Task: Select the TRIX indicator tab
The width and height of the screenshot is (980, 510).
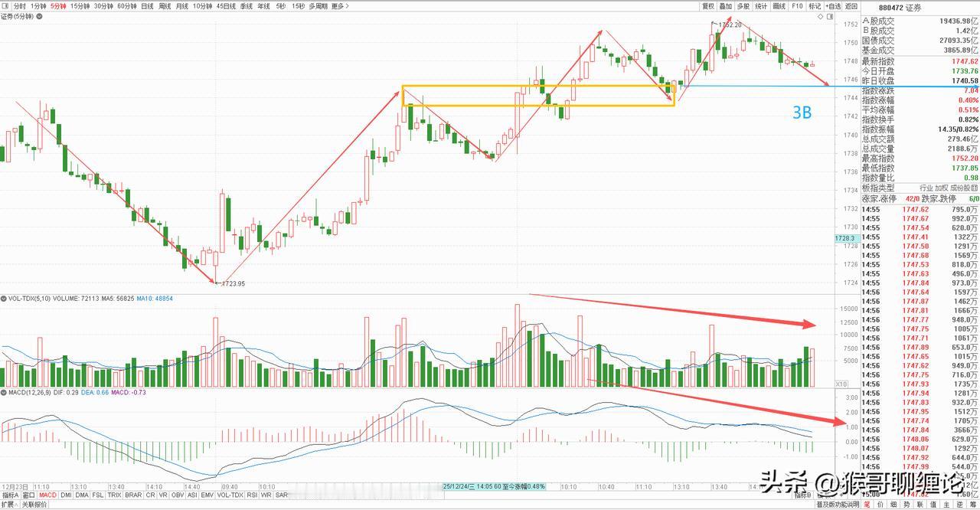Action: tap(114, 495)
